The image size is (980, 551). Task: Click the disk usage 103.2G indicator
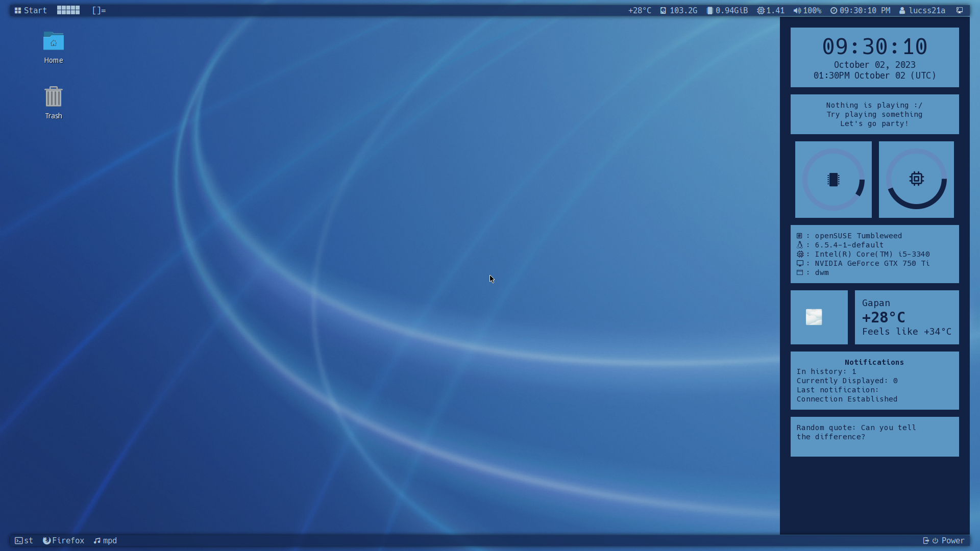tap(678, 10)
